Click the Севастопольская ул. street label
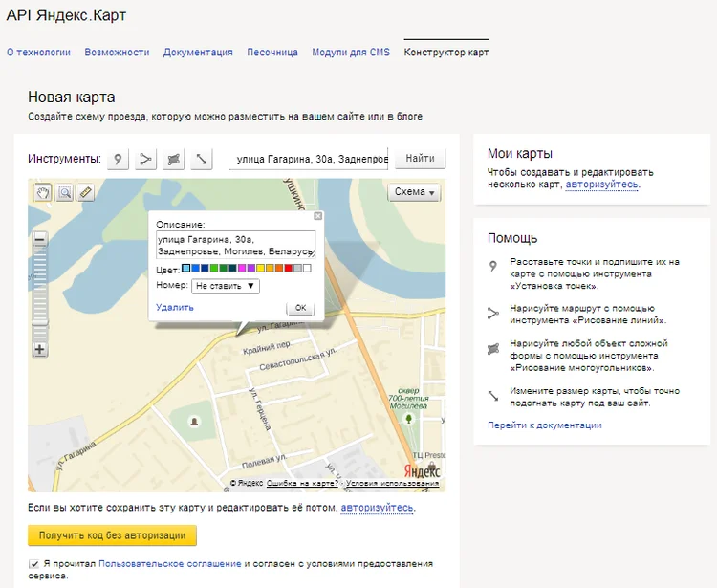717x588 pixels. [298, 359]
